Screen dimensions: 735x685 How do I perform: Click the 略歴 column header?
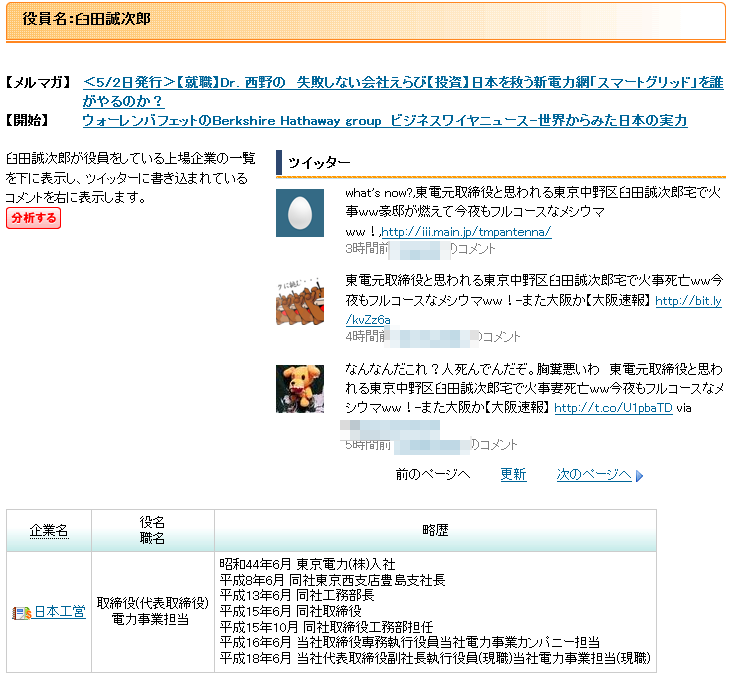tap(435, 530)
